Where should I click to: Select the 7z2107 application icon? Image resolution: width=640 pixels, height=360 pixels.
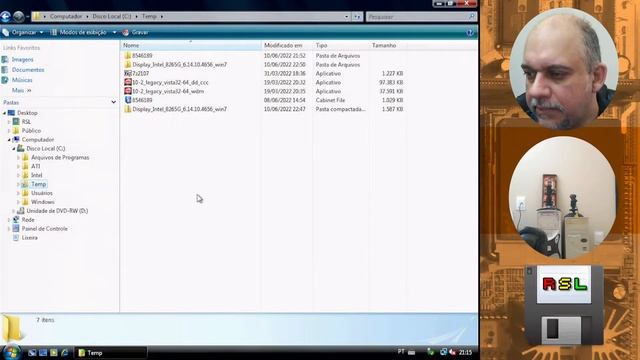coord(128,73)
